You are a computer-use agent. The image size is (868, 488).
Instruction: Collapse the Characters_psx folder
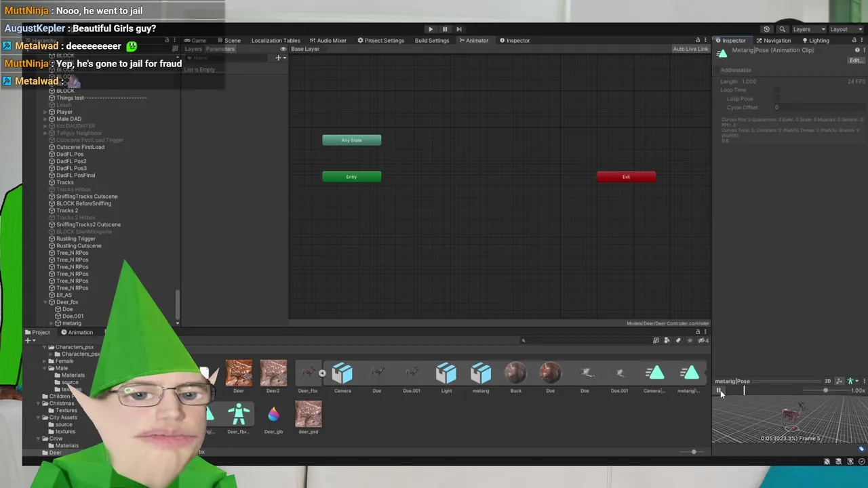[x=45, y=347]
